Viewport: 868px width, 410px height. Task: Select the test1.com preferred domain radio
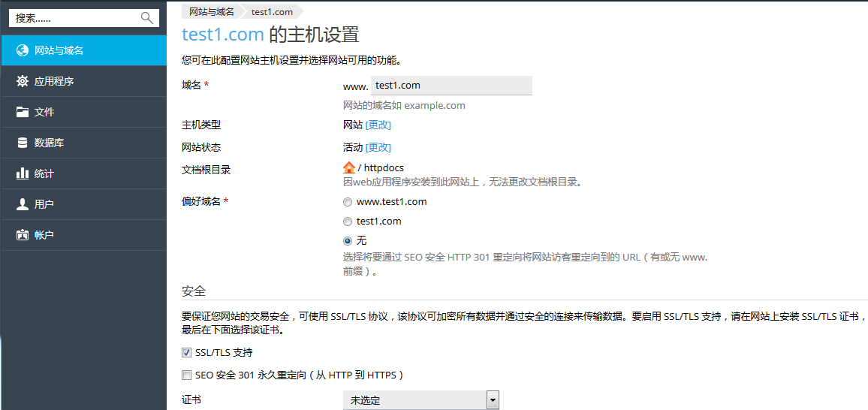tap(347, 222)
